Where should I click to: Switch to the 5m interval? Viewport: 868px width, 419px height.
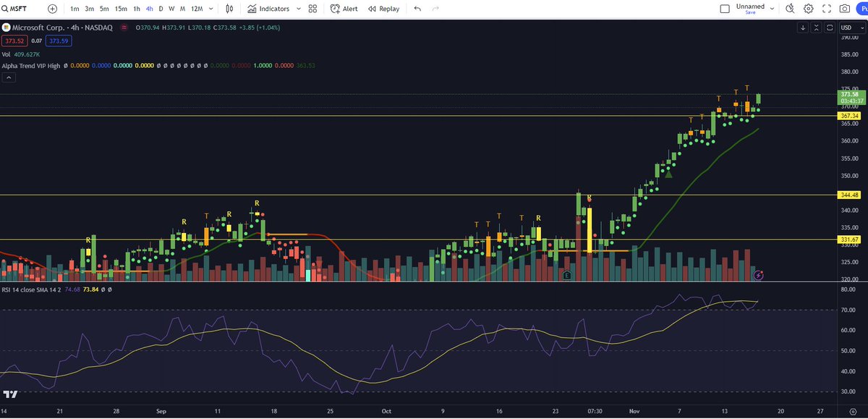click(x=104, y=9)
